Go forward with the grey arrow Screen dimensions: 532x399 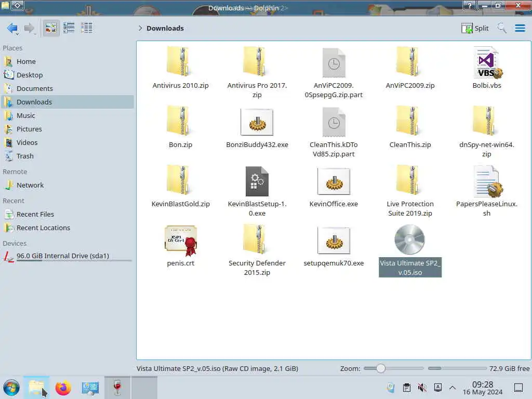[29, 28]
